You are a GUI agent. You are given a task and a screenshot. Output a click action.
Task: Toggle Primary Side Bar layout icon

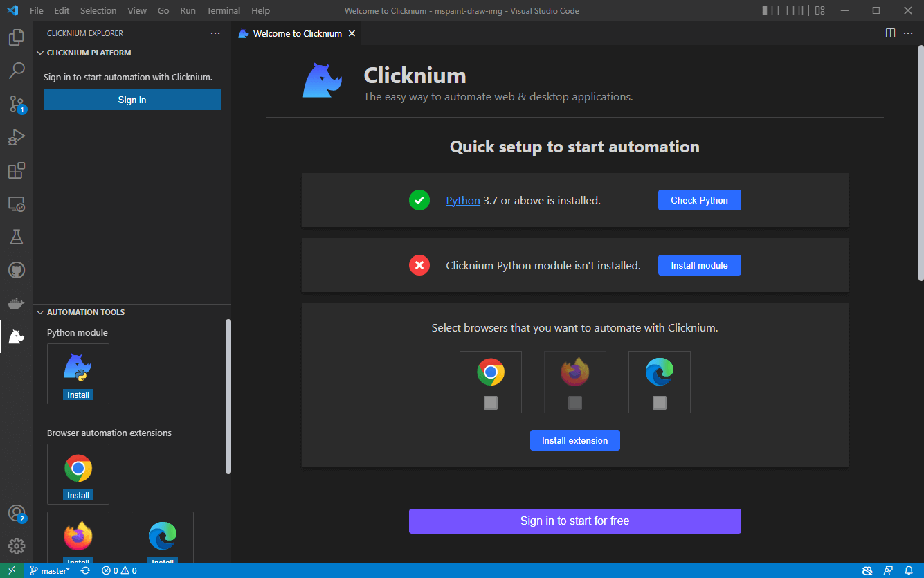768,10
